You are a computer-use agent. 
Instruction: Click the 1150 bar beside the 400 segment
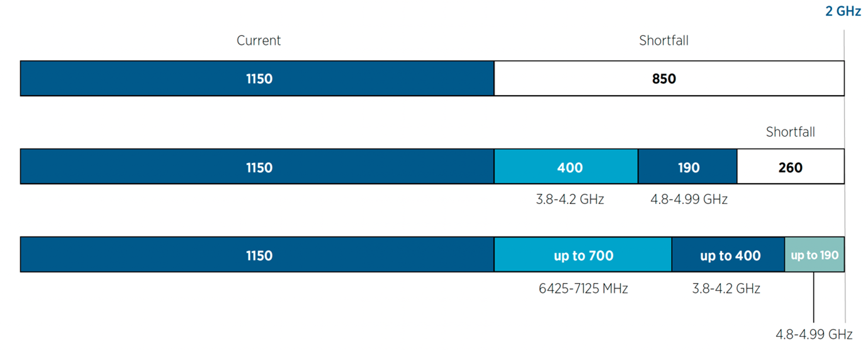pos(257,167)
